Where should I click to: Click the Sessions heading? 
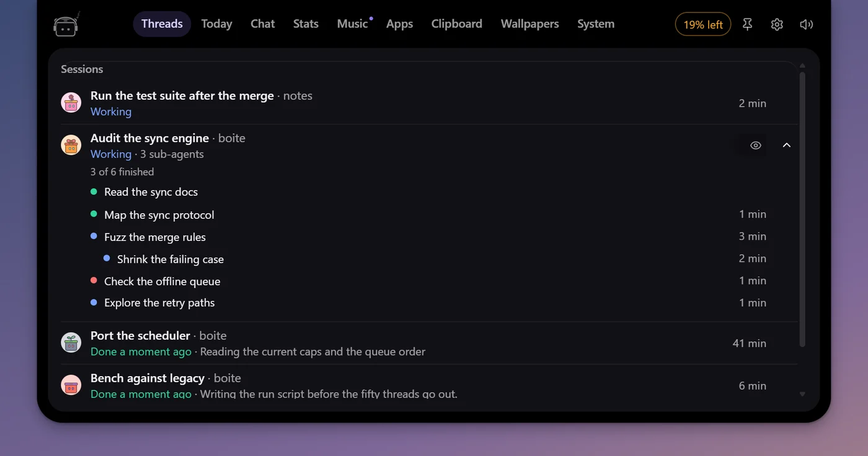point(82,69)
